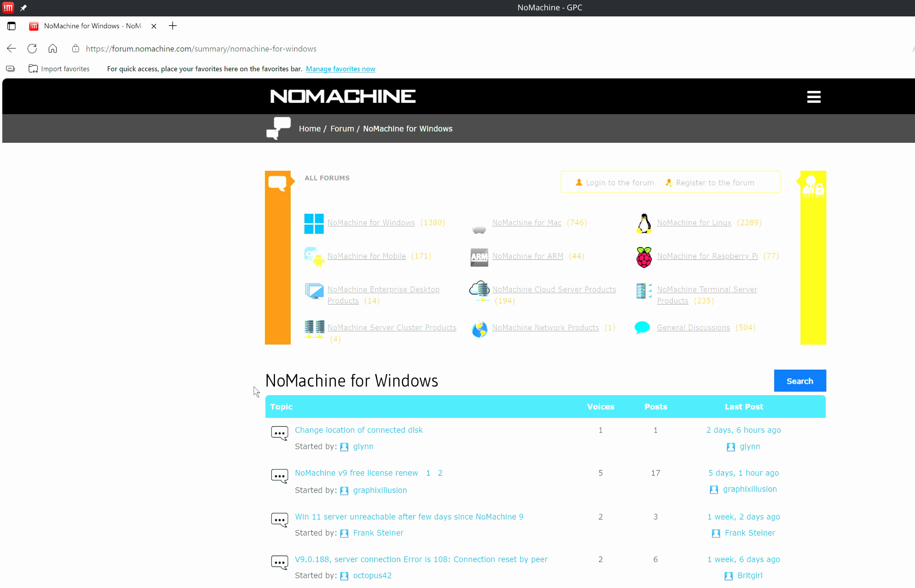Click the ARM chip icon
Image resolution: width=915 pixels, height=588 pixels.
479,257
